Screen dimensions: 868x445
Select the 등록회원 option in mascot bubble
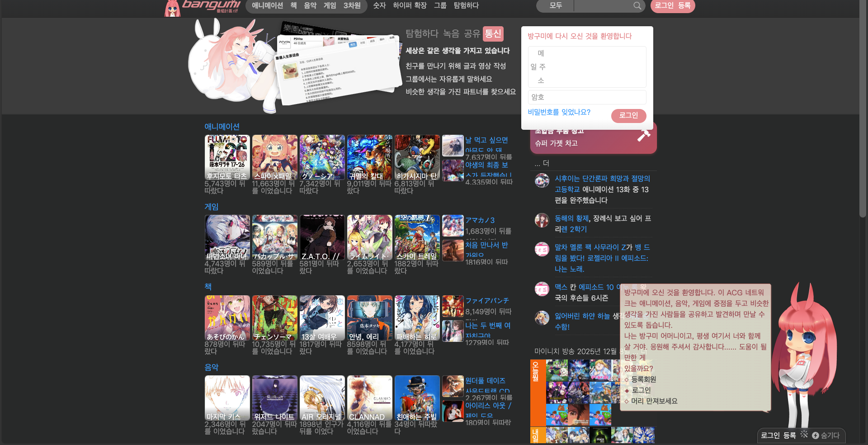tap(643, 379)
